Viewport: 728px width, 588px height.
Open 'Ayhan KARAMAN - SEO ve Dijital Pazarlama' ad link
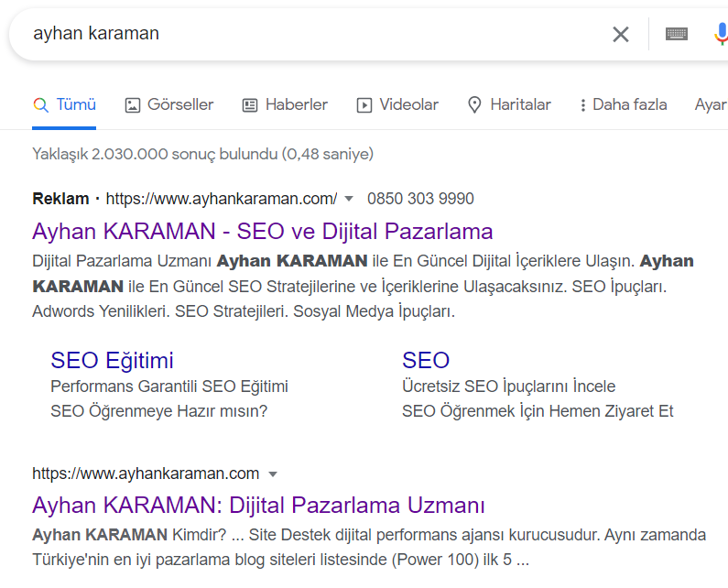pyautogui.click(x=262, y=232)
